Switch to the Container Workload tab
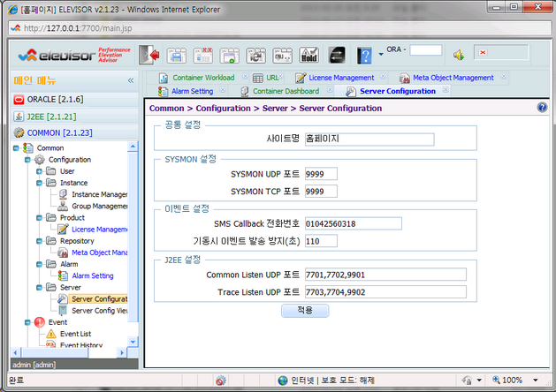 [x=203, y=78]
